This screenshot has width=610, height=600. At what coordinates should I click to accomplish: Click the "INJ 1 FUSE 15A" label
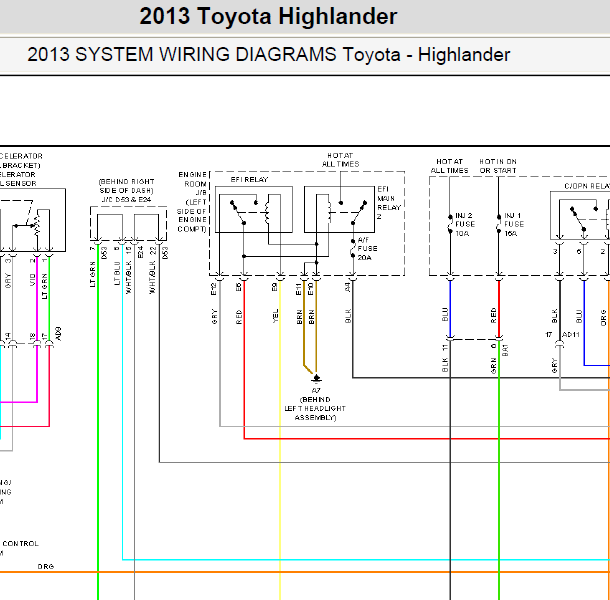[514, 225]
